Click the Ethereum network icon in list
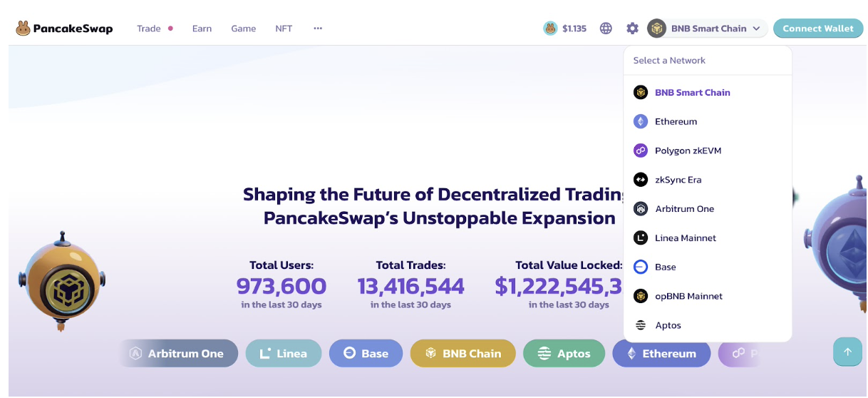The width and height of the screenshot is (868, 398). pos(641,122)
